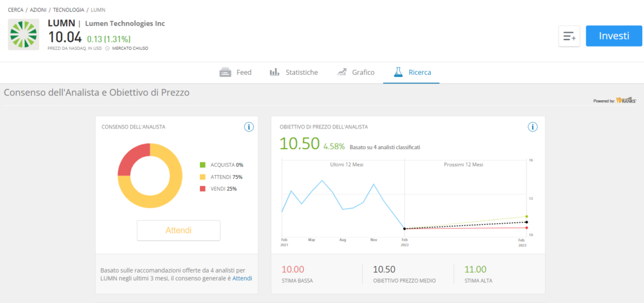Click the Investi button
Viewport: 644px width, 303px height.
[x=614, y=36]
